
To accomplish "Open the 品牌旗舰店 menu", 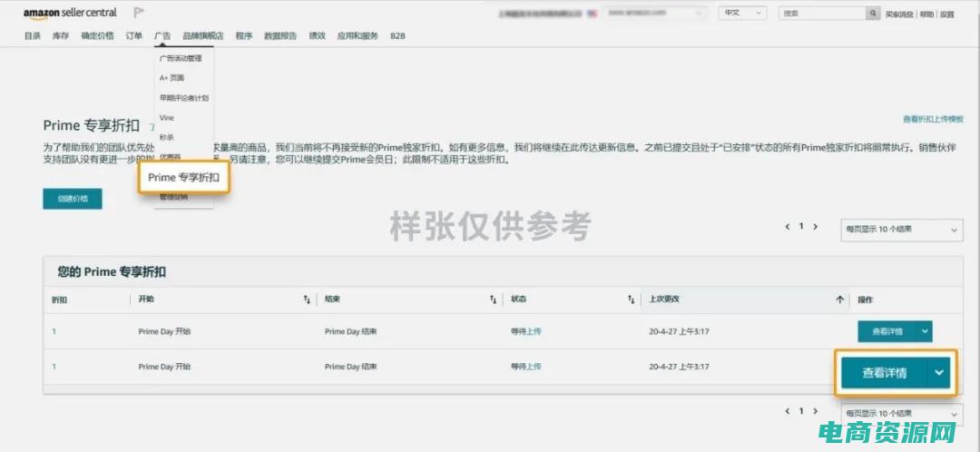I will [203, 36].
